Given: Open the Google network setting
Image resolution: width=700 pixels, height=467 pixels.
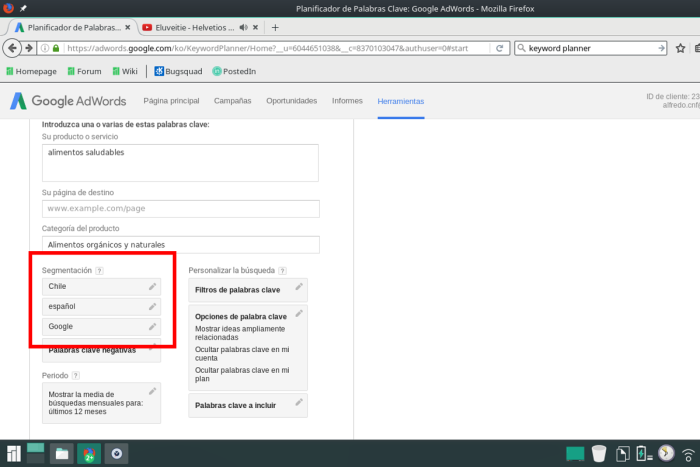Looking at the screenshot, I should 101,327.
